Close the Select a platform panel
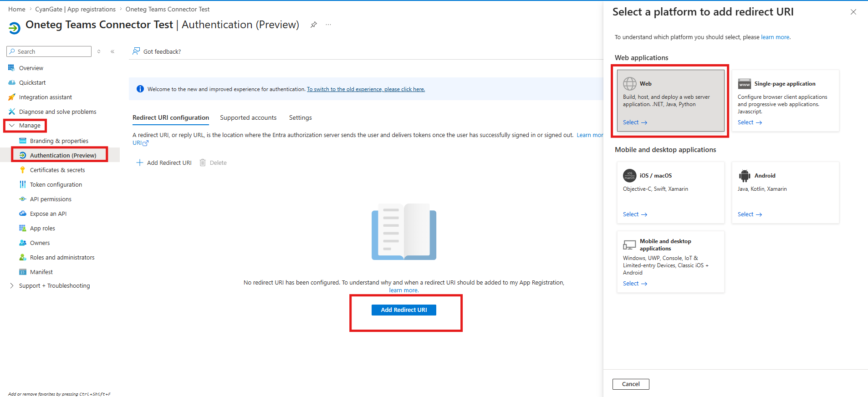868x397 pixels. pos(853,12)
